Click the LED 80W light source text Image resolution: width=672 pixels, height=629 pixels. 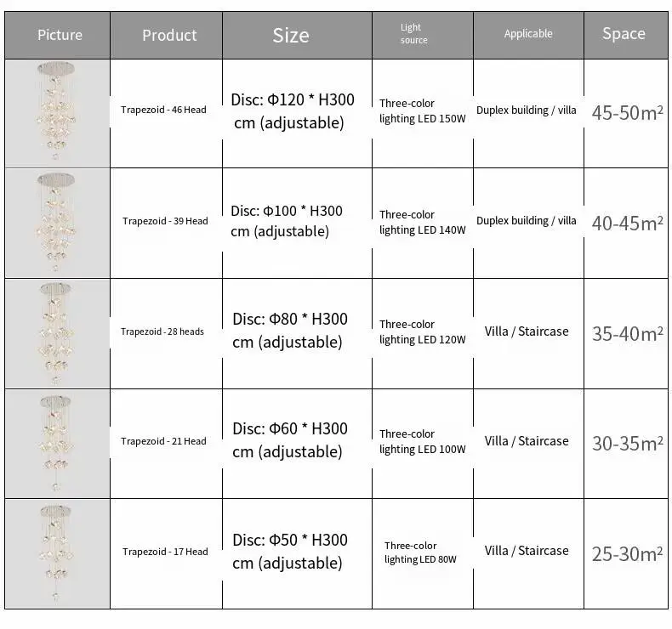pyautogui.click(x=420, y=552)
